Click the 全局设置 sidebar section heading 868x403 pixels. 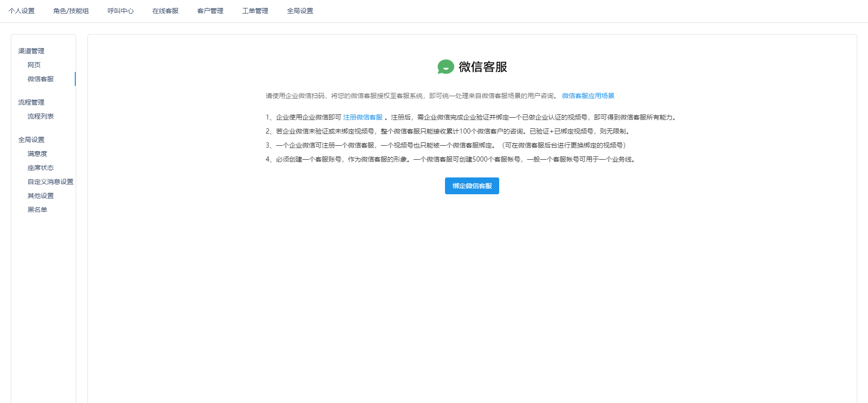pos(31,140)
